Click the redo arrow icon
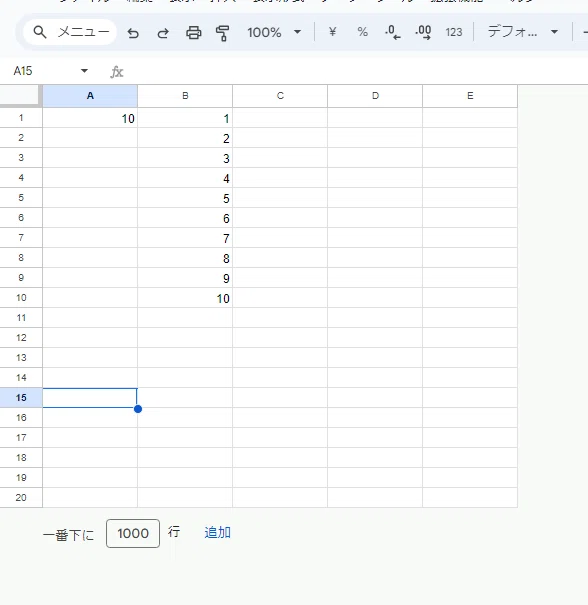Viewport: 588px width, 605px height. (163, 33)
